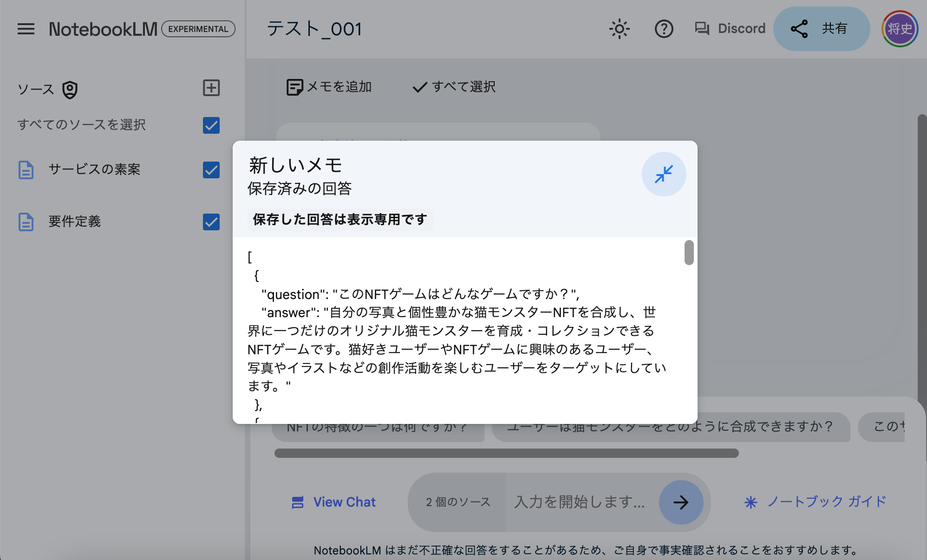Image resolution: width=927 pixels, height=560 pixels.
Task: Toggle the サービスの素案 source checkbox
Action: [x=211, y=170]
